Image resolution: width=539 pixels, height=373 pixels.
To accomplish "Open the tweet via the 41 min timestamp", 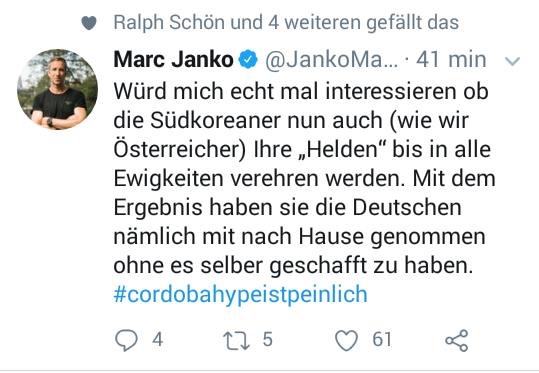I will [451, 59].
